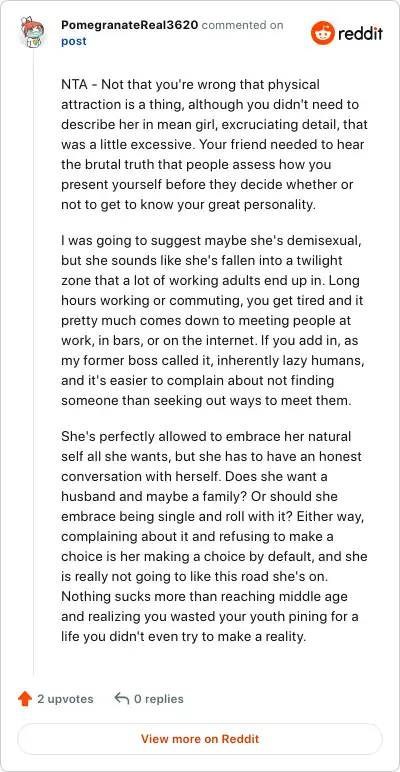Click the reddit wordmark text logo
The height and width of the screenshot is (772, 400).
coord(360,33)
